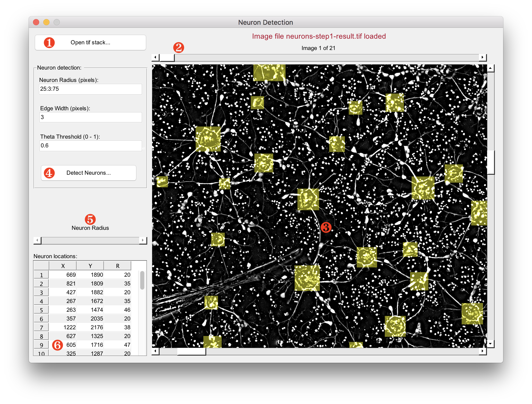The width and height of the screenshot is (532, 404).
Task: Click the Open tif stack button
Action: 90,43
